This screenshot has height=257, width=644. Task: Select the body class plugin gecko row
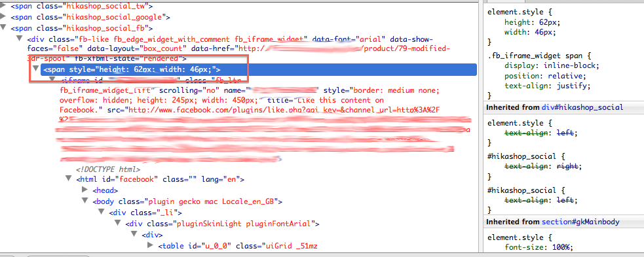tap(187, 201)
